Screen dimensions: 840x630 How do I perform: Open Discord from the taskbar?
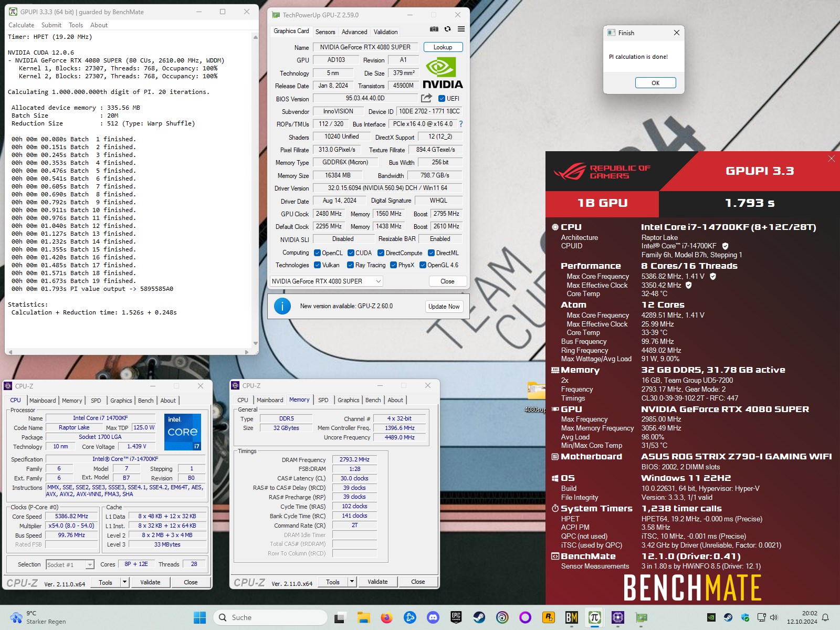[x=433, y=617]
